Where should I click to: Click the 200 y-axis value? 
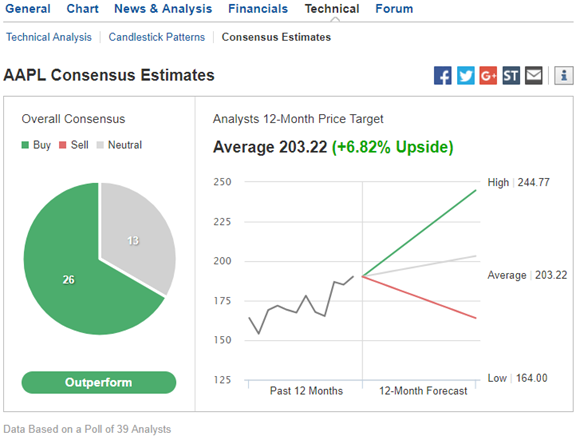point(223,261)
